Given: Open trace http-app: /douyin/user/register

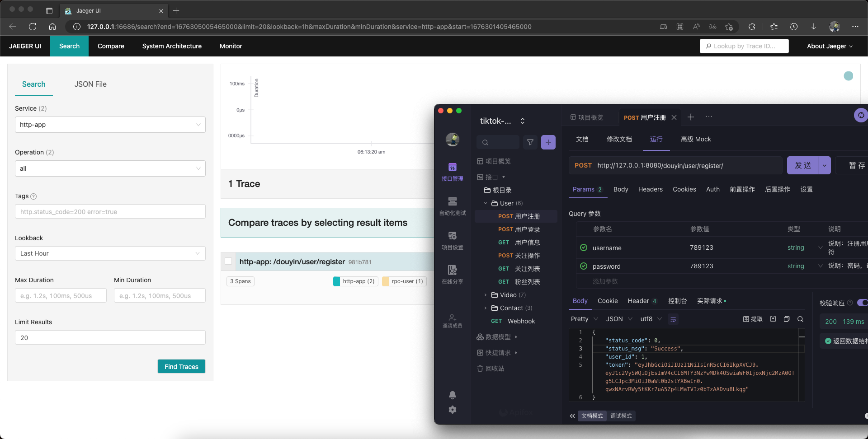Looking at the screenshot, I should pyautogui.click(x=292, y=262).
